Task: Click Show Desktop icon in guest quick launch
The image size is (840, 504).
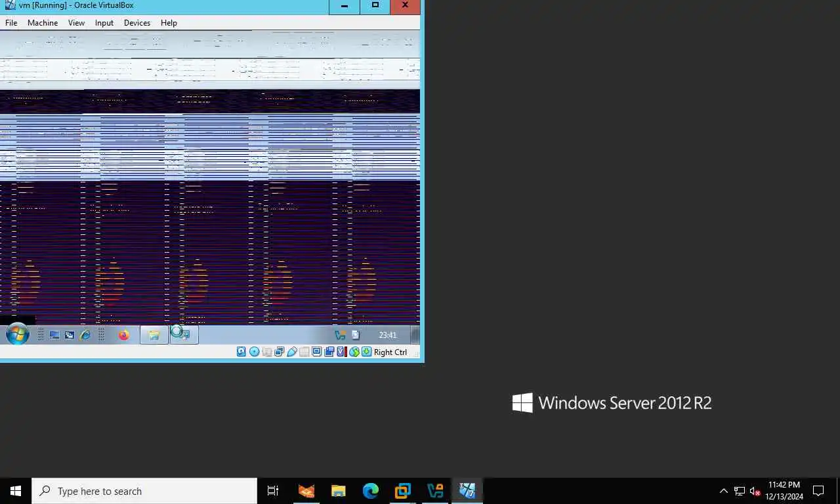Action: (x=54, y=335)
